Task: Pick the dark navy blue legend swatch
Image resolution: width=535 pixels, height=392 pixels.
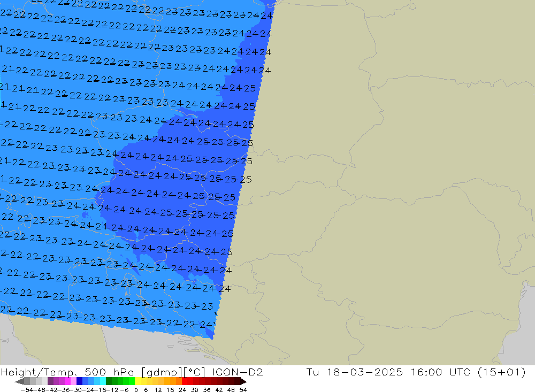Action: [x=79, y=381]
